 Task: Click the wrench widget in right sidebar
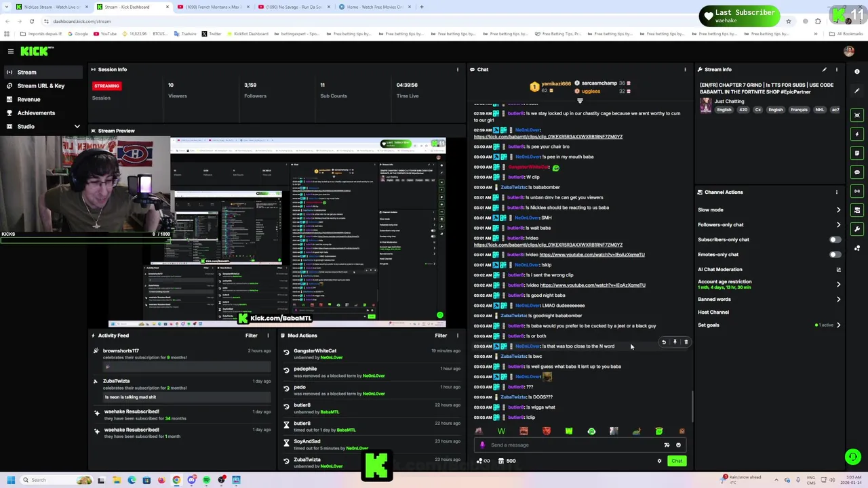857,229
